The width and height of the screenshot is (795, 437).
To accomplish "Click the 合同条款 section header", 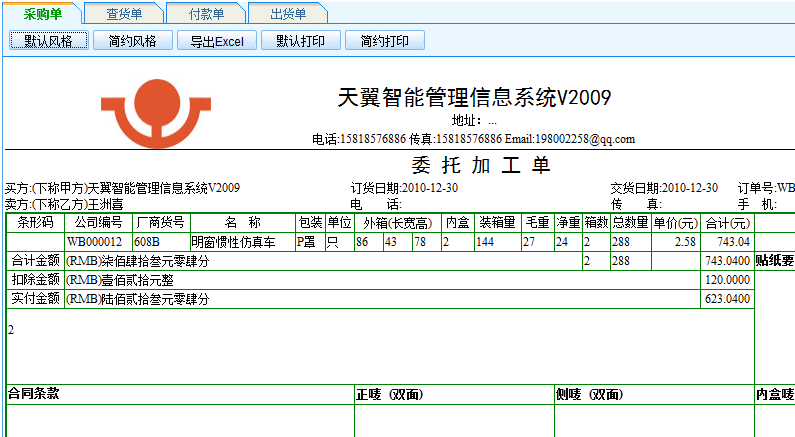I will pyautogui.click(x=33, y=394).
